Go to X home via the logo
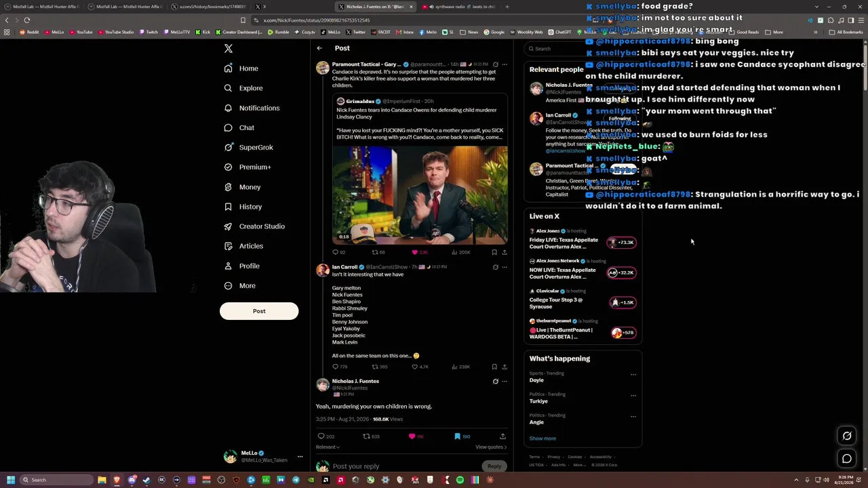868x488 pixels. [229, 49]
